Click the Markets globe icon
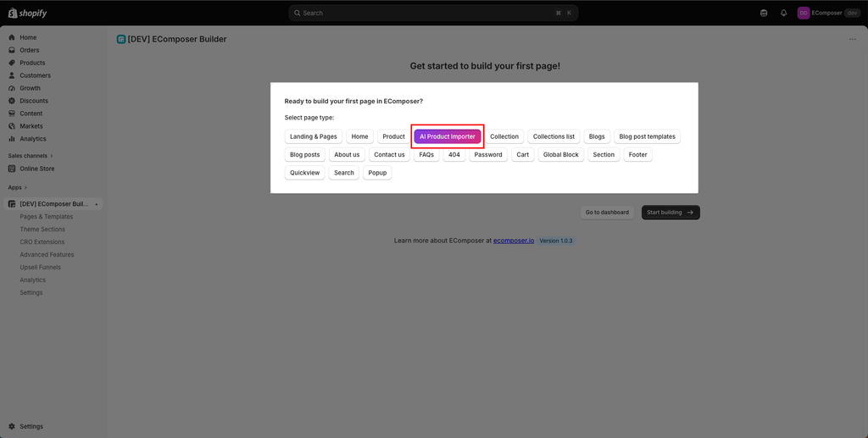The width and height of the screenshot is (868, 438). (12, 126)
